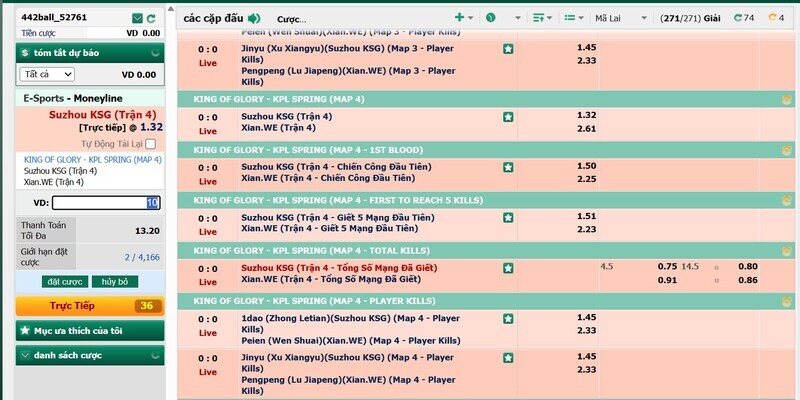Select odds 2.33 for Pengpeng Map 4 Player Kills
This screenshot has width=800, height=400.
[x=586, y=370]
